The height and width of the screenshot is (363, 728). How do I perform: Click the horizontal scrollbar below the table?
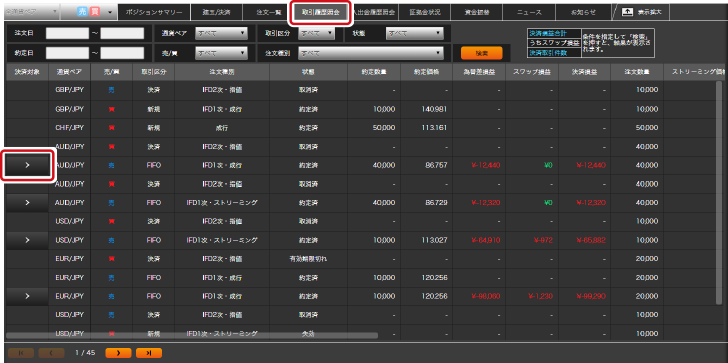click(192, 335)
